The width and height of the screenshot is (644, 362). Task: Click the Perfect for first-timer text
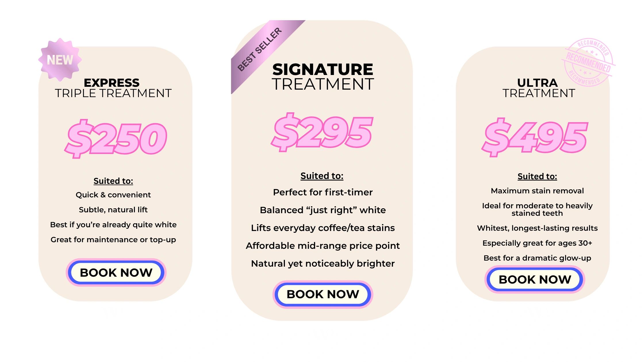click(x=323, y=192)
